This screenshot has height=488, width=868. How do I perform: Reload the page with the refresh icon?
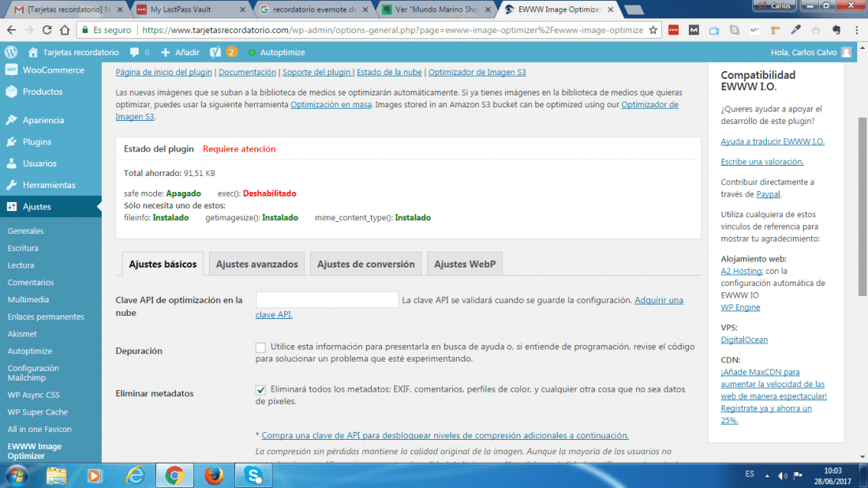(x=47, y=30)
